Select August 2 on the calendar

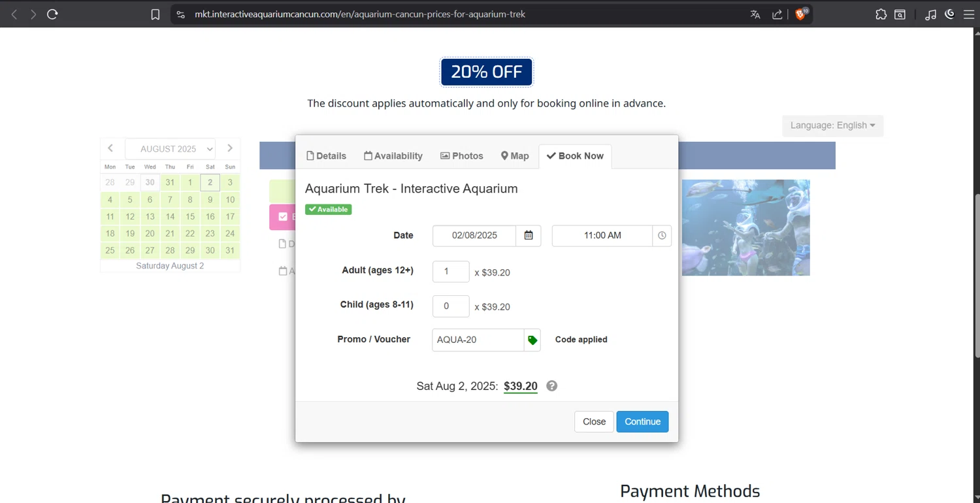(210, 182)
